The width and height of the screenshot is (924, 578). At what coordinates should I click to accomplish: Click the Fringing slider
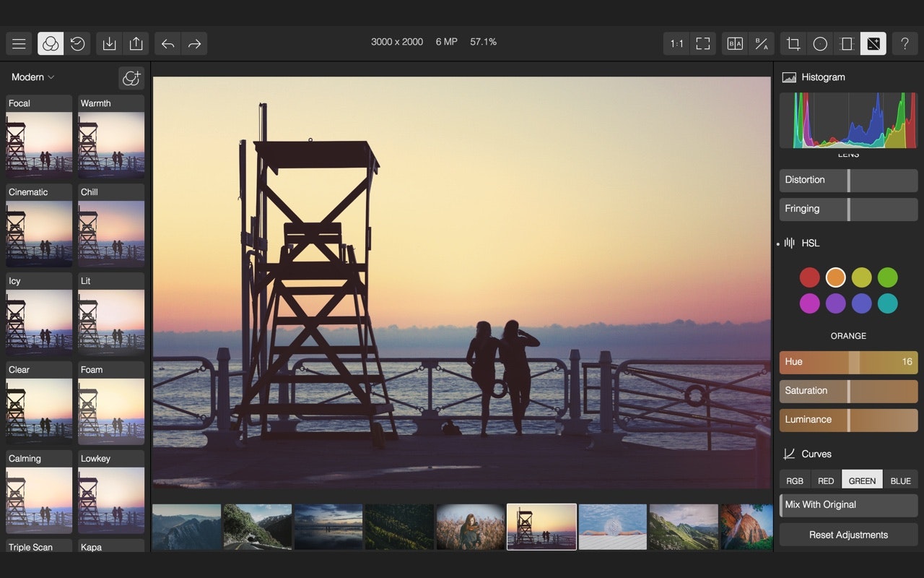click(849, 209)
